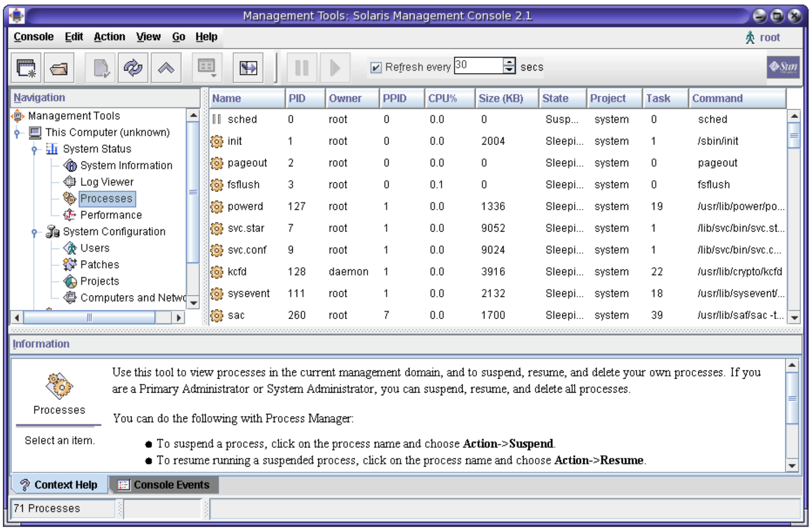Click the sysevent process gear icon
The image size is (812, 530).
click(x=217, y=294)
